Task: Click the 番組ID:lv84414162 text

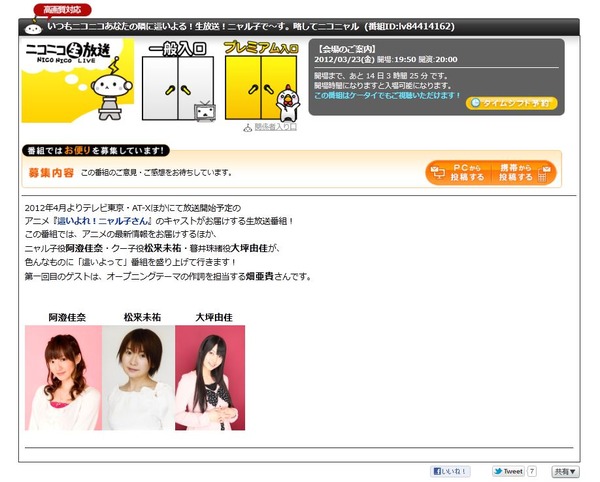Action: [x=409, y=26]
